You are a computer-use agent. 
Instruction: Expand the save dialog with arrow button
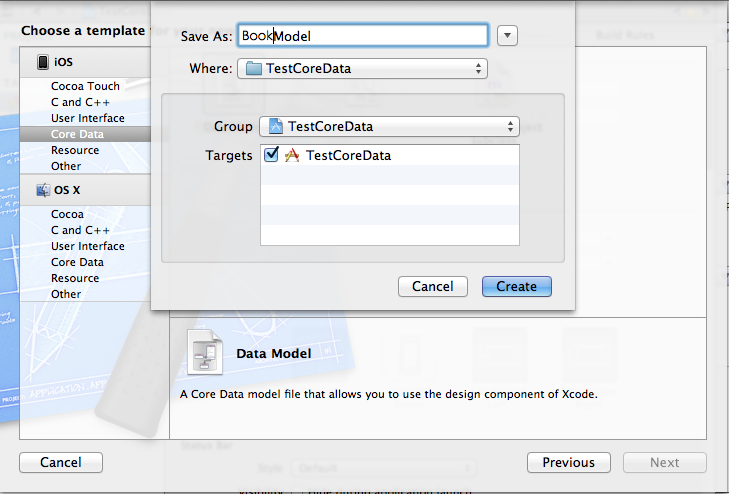pyautogui.click(x=507, y=35)
